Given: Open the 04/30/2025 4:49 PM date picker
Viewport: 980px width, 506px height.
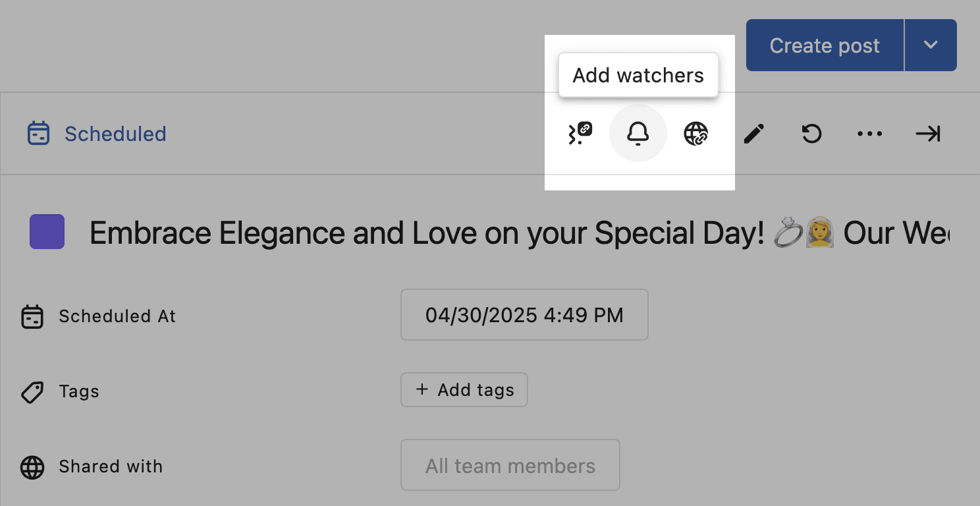Looking at the screenshot, I should coord(524,315).
